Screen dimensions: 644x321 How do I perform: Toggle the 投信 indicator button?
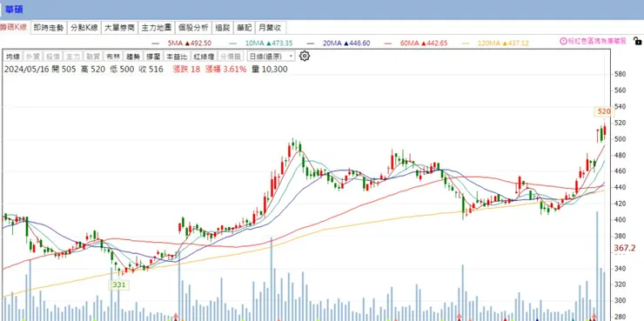[x=52, y=57]
